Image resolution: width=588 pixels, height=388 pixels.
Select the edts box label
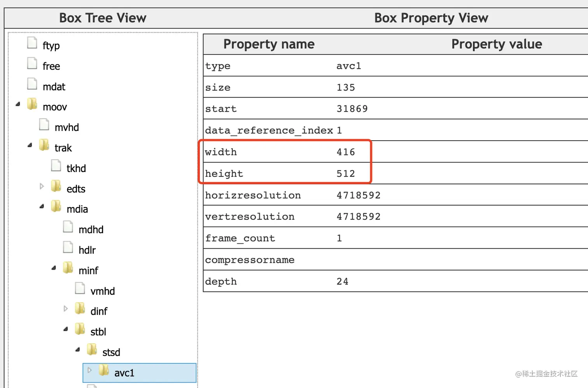(x=76, y=189)
